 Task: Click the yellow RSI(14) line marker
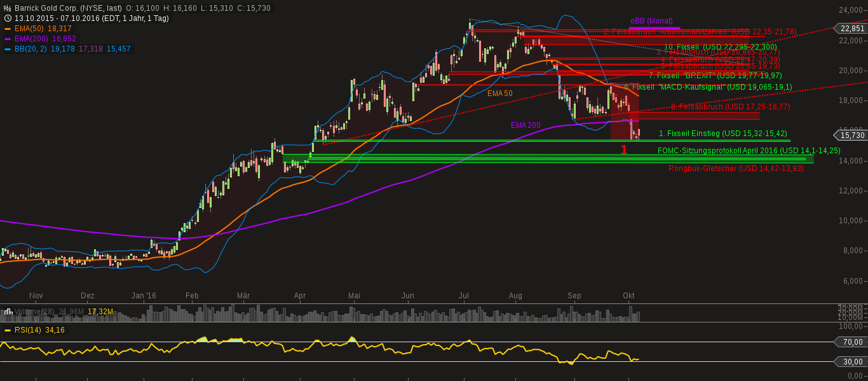click(8, 331)
